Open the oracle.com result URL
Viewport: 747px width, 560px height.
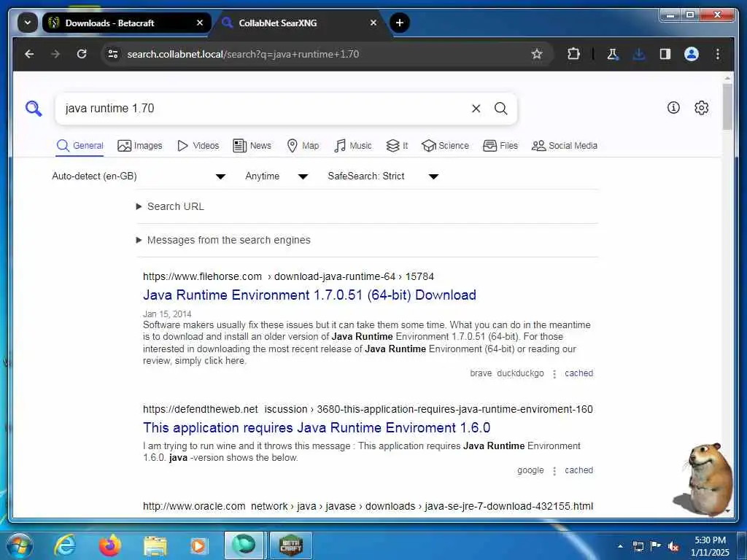368,507
